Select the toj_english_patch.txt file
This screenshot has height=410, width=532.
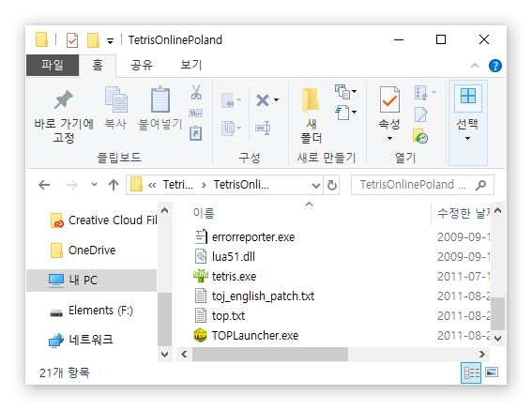254,296
